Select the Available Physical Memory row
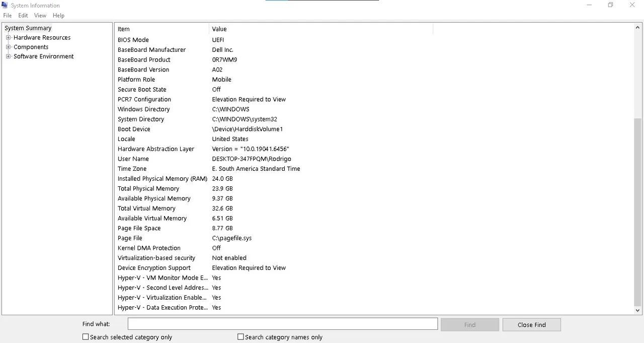This screenshot has width=644, height=343. coord(374,198)
